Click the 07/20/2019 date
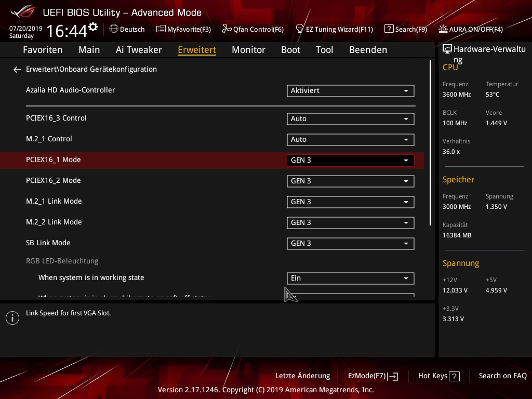532x399 pixels. click(x=26, y=29)
